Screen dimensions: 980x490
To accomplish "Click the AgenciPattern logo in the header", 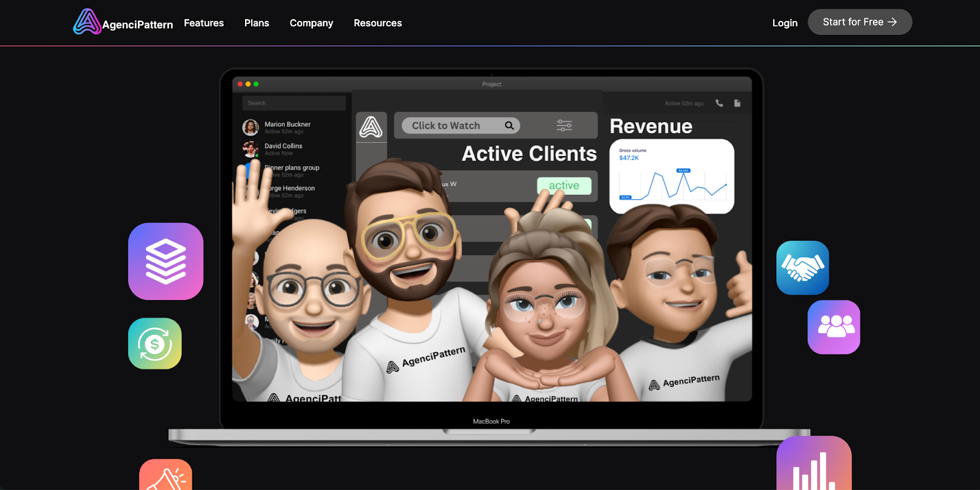I will click(x=123, y=22).
